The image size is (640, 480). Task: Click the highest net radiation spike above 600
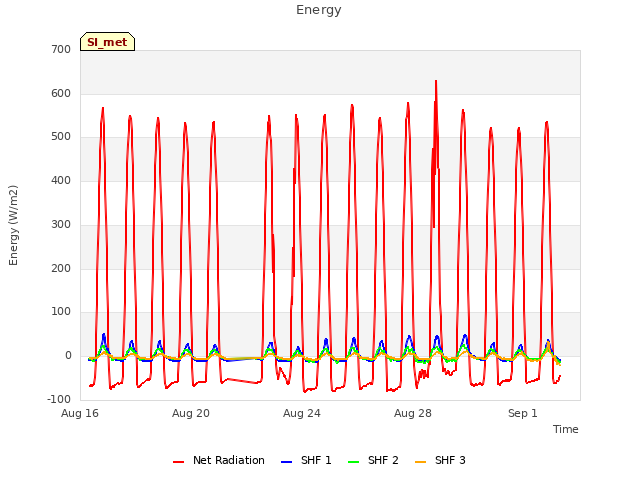click(x=436, y=82)
